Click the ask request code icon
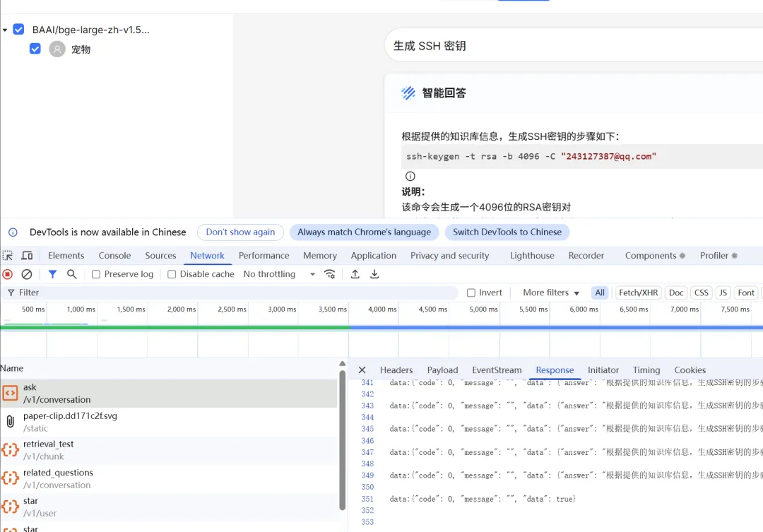This screenshot has width=763, height=532. click(10, 393)
